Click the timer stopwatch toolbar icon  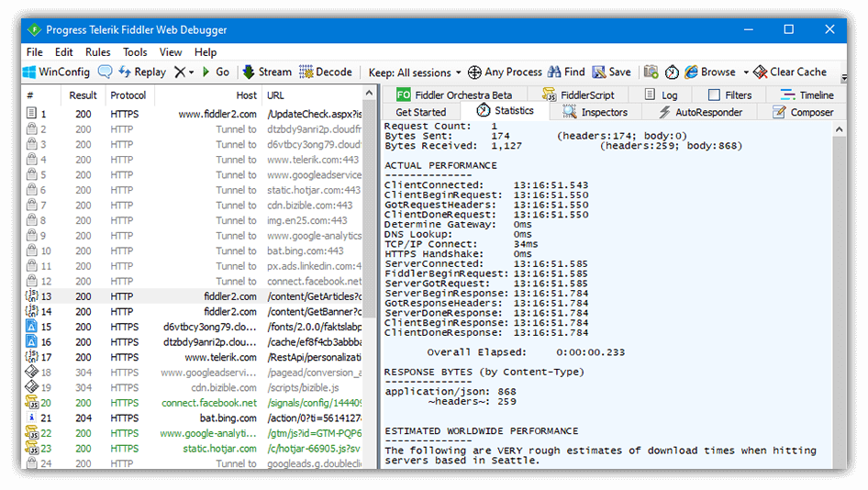click(x=672, y=72)
